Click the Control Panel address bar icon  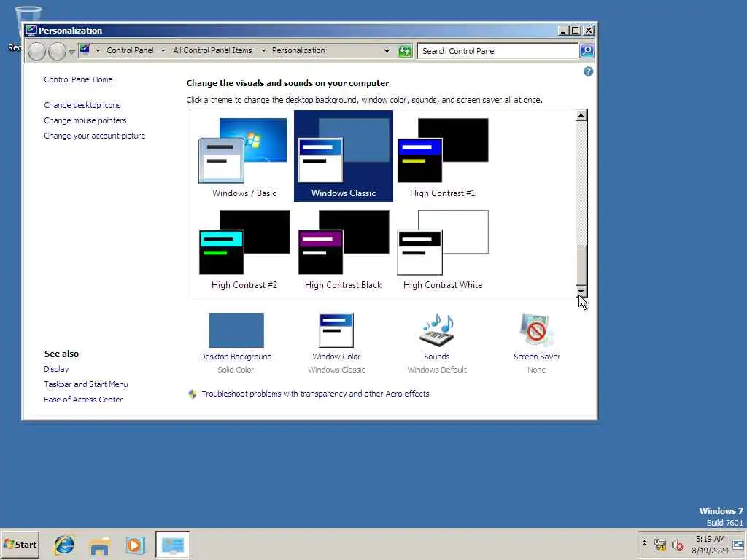point(85,50)
